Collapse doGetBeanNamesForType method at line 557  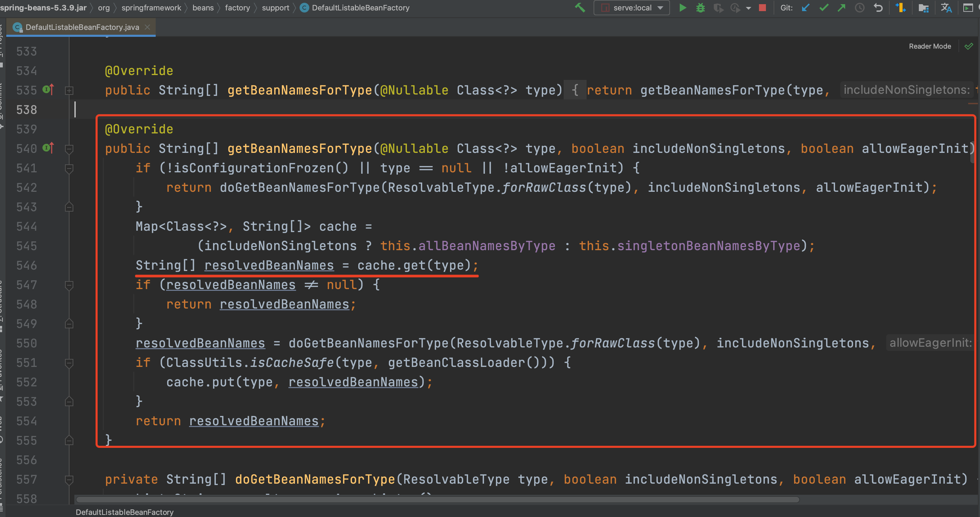click(69, 480)
